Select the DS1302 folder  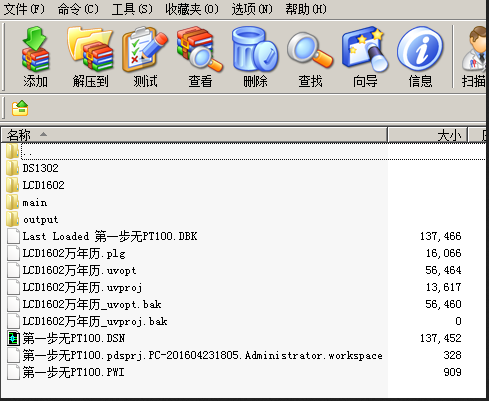click(40, 168)
